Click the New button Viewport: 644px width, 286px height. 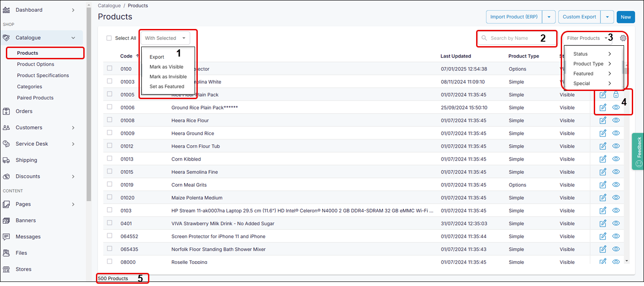point(625,17)
